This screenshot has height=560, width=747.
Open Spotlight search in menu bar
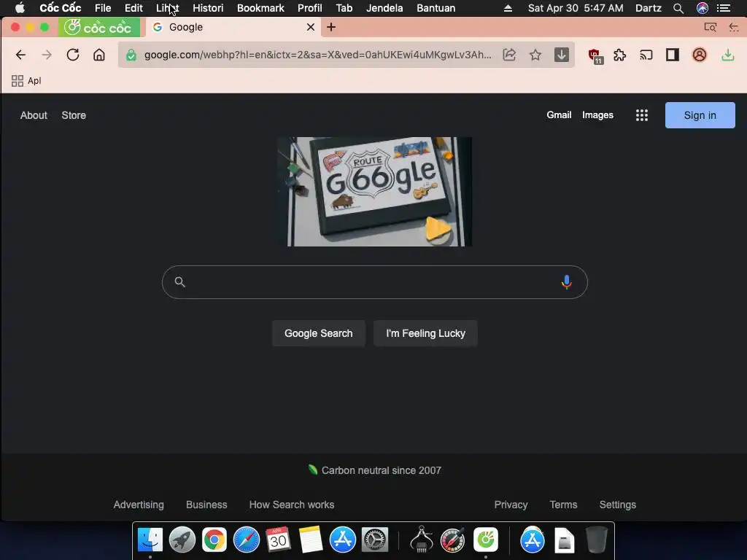point(678,8)
